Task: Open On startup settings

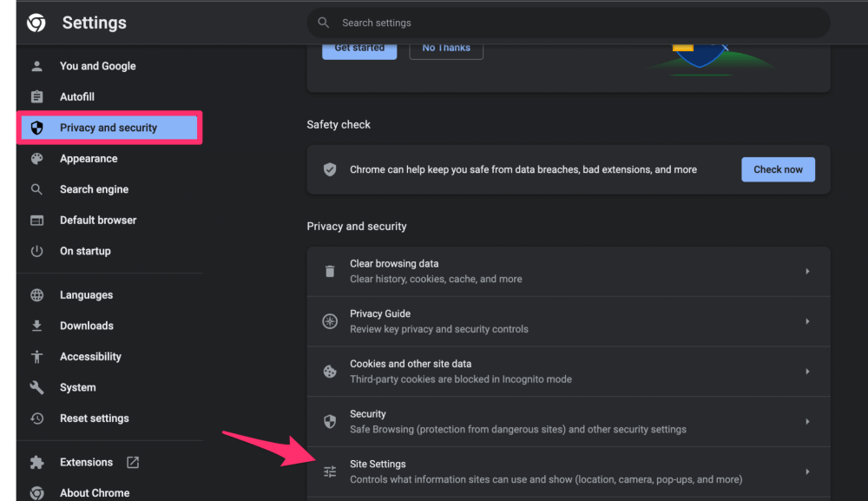Action: [85, 251]
